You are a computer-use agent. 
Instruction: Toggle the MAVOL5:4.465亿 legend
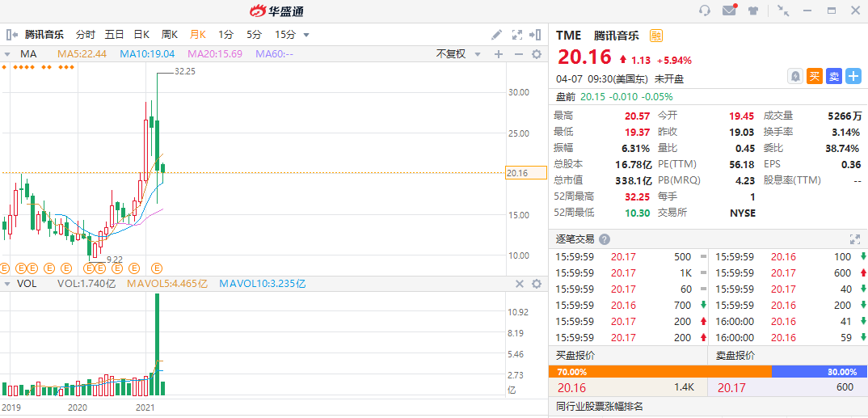coord(167,284)
